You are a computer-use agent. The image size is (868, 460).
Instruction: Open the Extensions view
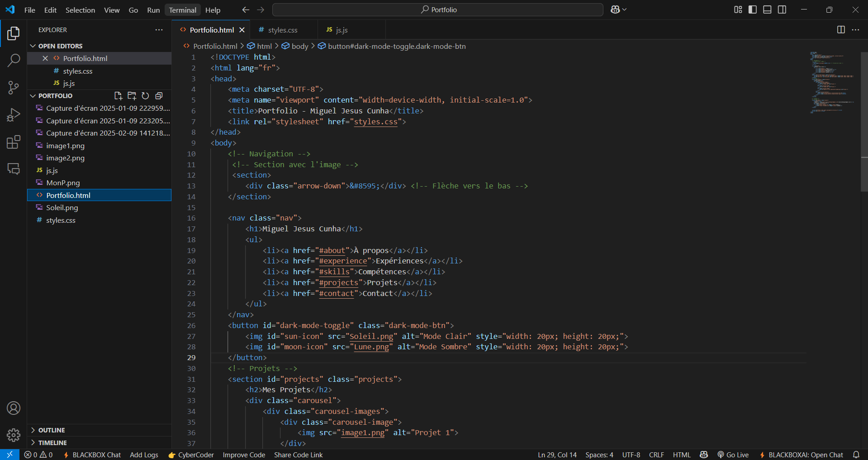point(14,142)
